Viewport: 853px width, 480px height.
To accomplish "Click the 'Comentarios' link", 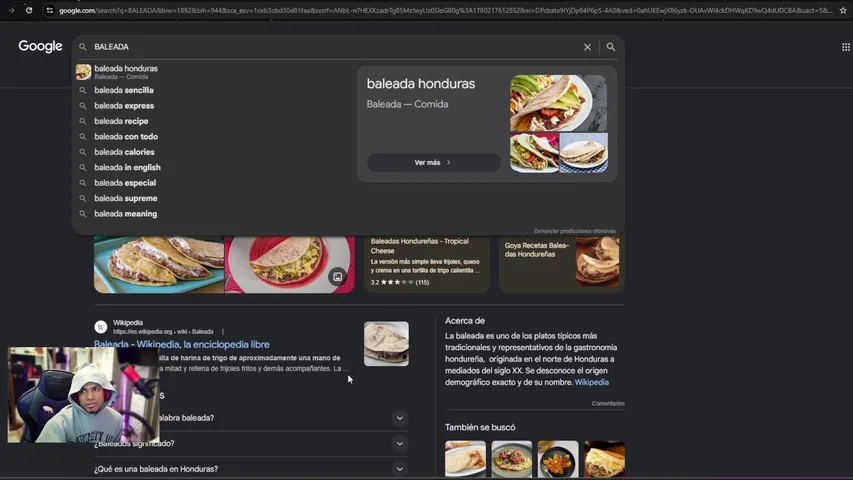I will pyautogui.click(x=608, y=403).
